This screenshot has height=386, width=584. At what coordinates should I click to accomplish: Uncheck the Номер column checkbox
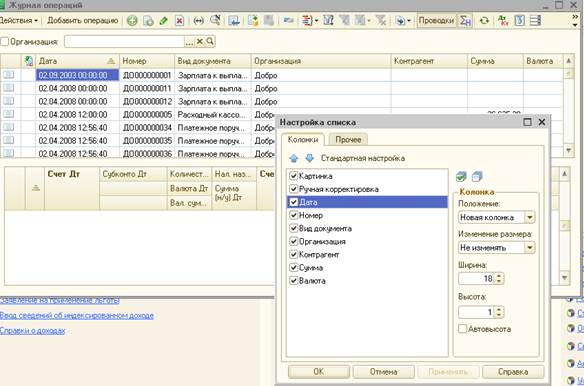point(293,215)
